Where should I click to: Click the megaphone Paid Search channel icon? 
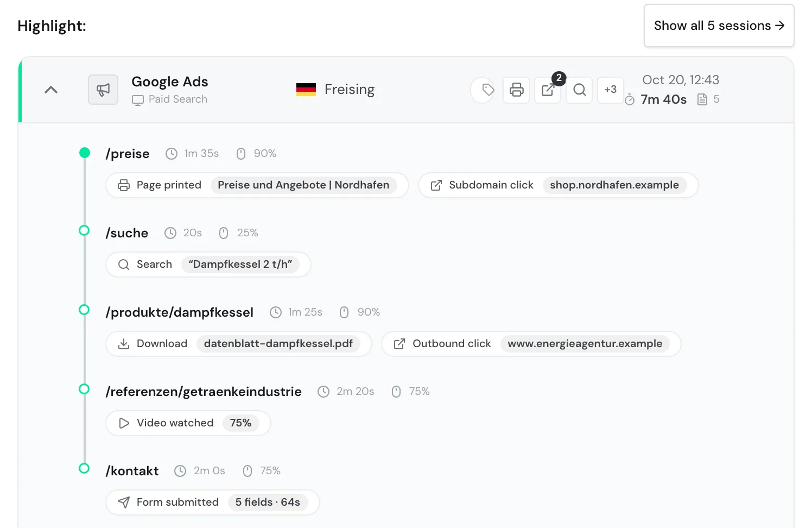[103, 90]
